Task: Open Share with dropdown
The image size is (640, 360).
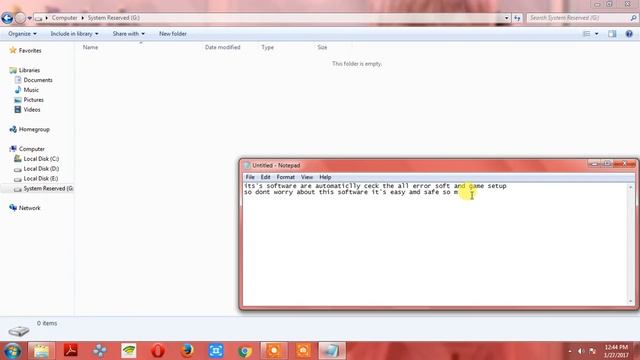Action: tap(129, 34)
